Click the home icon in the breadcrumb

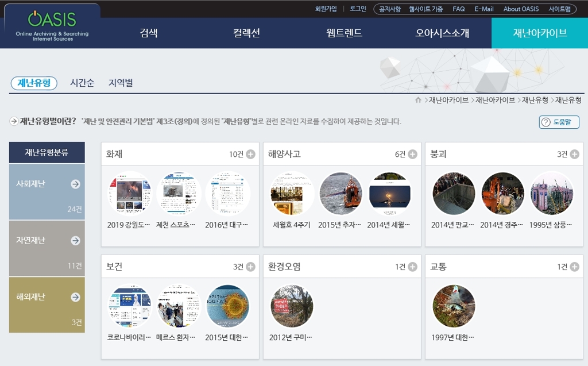point(418,100)
